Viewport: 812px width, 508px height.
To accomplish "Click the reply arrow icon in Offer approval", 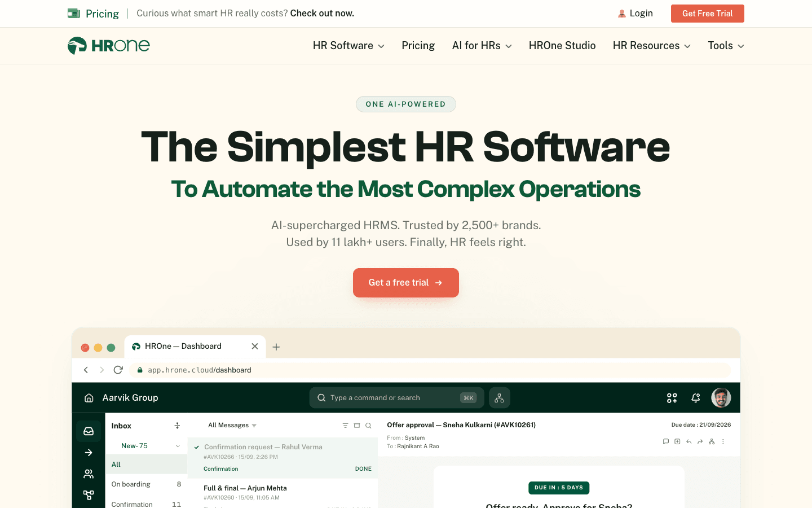I will click(x=689, y=441).
